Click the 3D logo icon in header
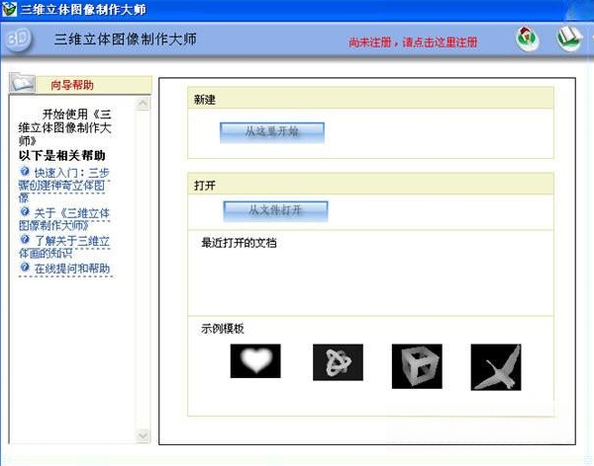Image resolution: width=594 pixels, height=466 pixels. coord(18,39)
